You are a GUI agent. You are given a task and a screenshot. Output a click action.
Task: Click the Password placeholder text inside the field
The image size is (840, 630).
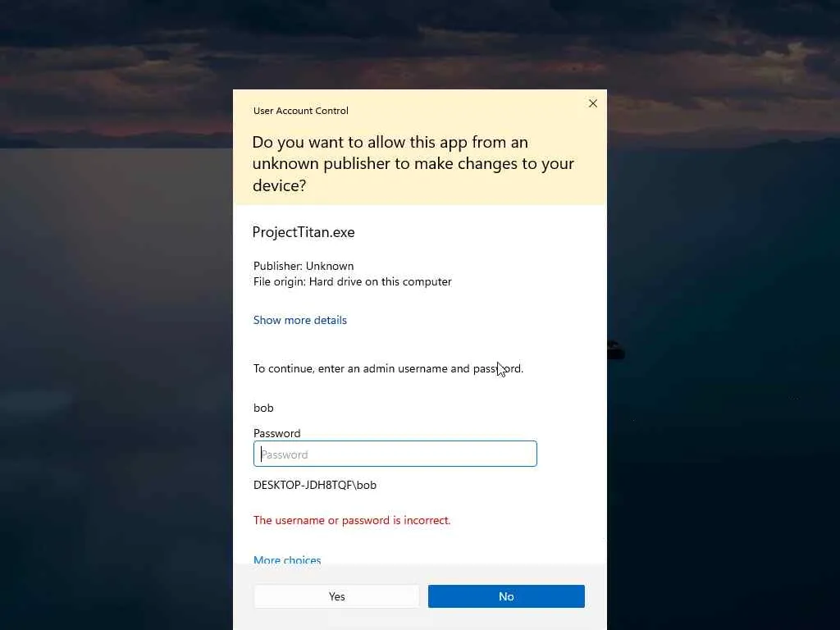click(285, 454)
